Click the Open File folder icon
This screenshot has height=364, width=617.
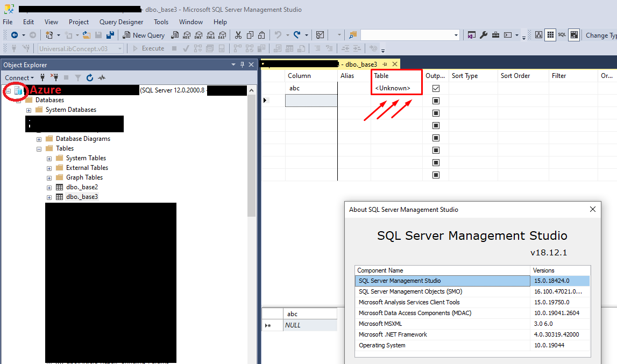(x=87, y=35)
